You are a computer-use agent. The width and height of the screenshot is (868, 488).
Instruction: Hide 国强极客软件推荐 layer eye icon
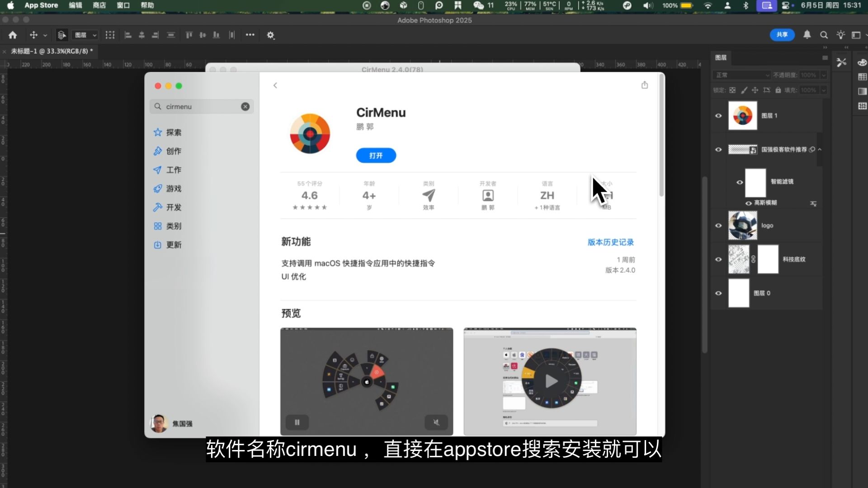[x=718, y=150]
